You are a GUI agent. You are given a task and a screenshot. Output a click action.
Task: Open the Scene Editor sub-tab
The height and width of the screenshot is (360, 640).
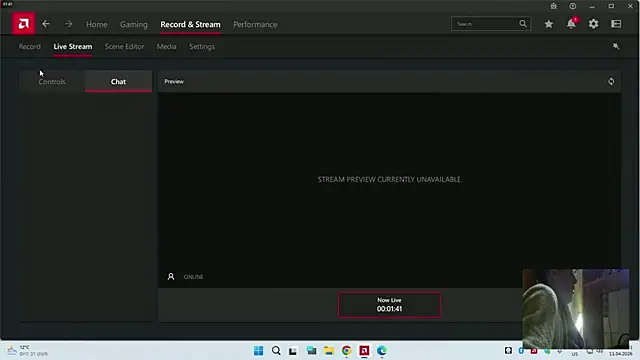124,47
